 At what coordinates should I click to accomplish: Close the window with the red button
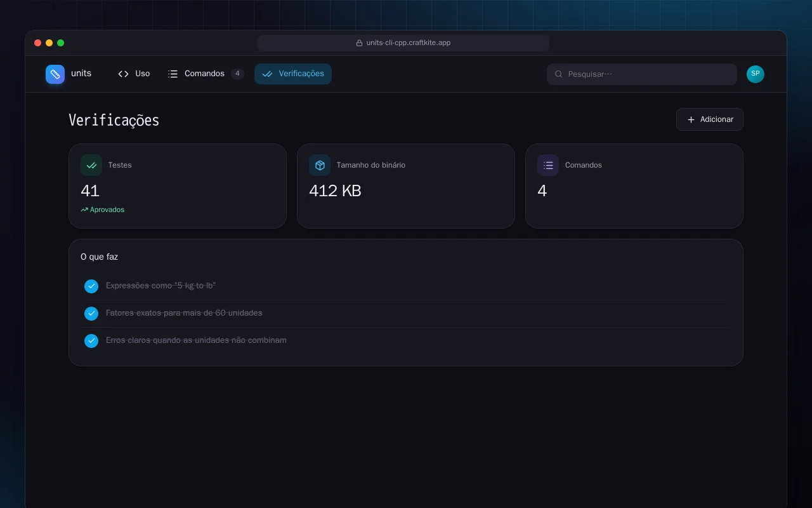click(x=38, y=43)
